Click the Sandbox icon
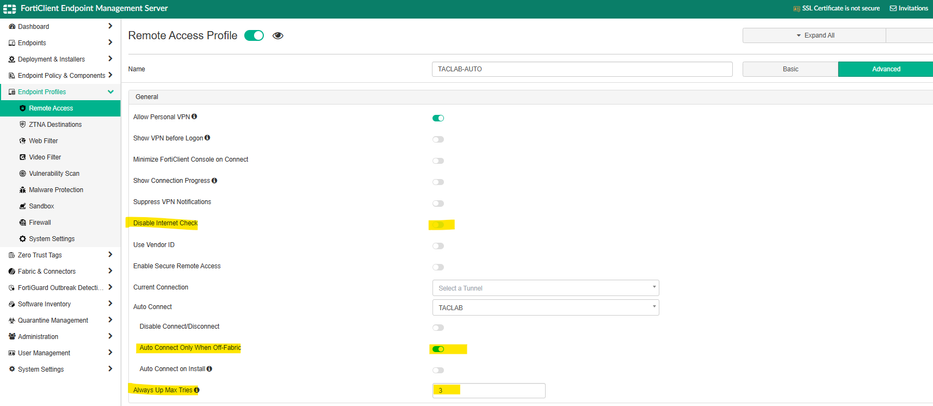This screenshot has width=933, height=406. [23, 206]
